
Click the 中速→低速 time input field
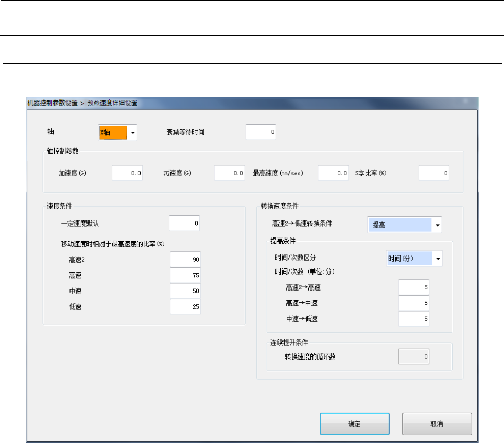pyautogui.click(x=414, y=319)
